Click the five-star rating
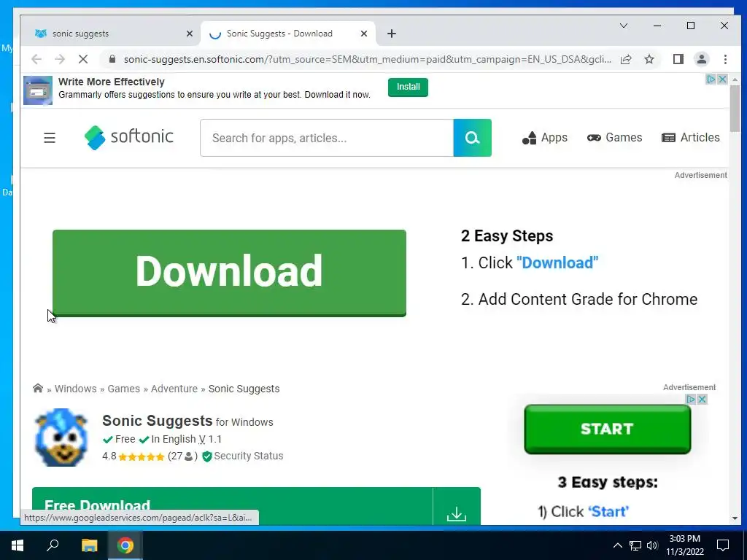 tap(142, 456)
